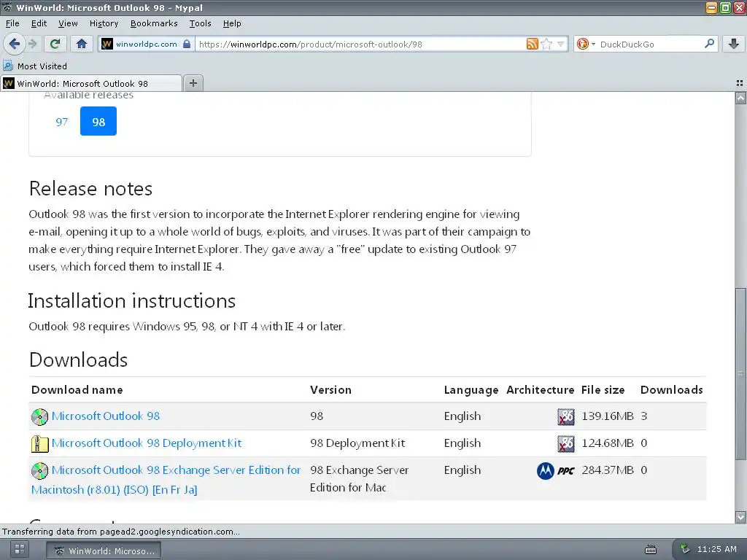
Task: Switch to WinWorld taskbar window button
Action: tap(104, 551)
